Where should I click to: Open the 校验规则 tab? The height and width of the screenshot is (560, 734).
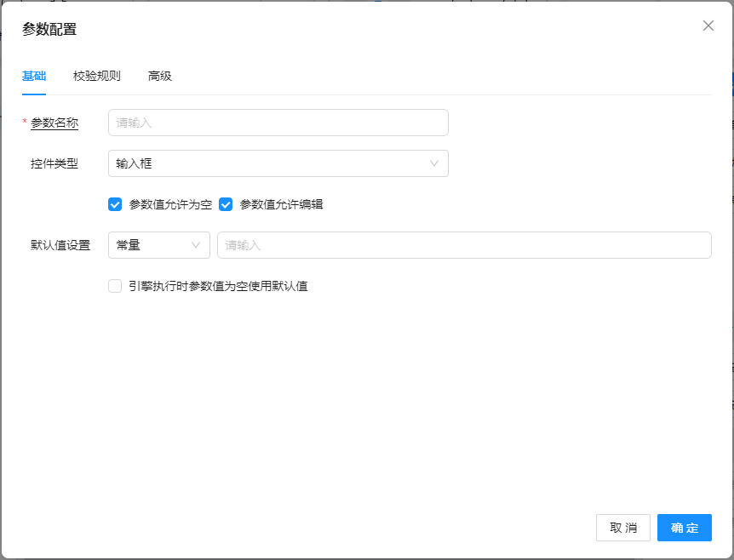pyautogui.click(x=97, y=76)
